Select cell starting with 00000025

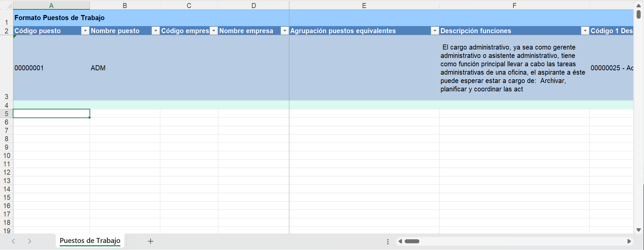click(x=611, y=68)
